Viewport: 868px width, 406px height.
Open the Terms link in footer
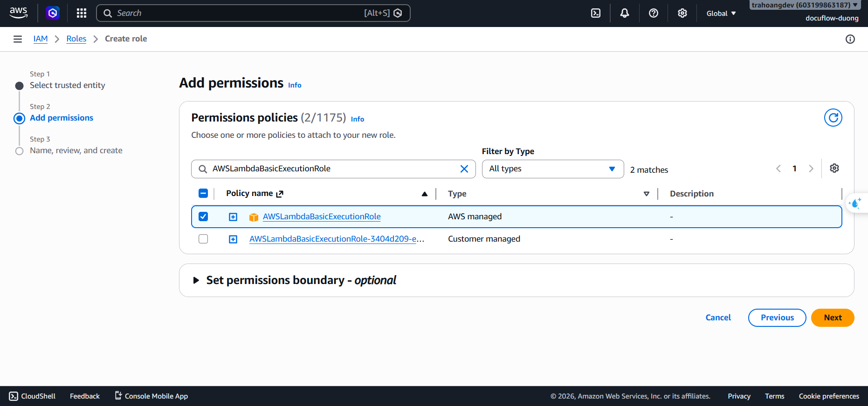pyautogui.click(x=774, y=396)
